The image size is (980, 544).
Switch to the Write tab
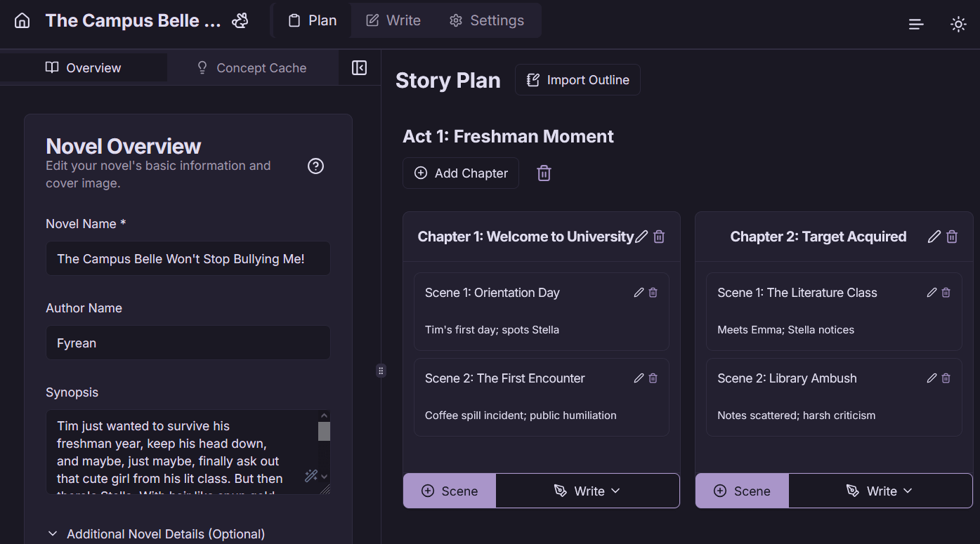click(393, 20)
